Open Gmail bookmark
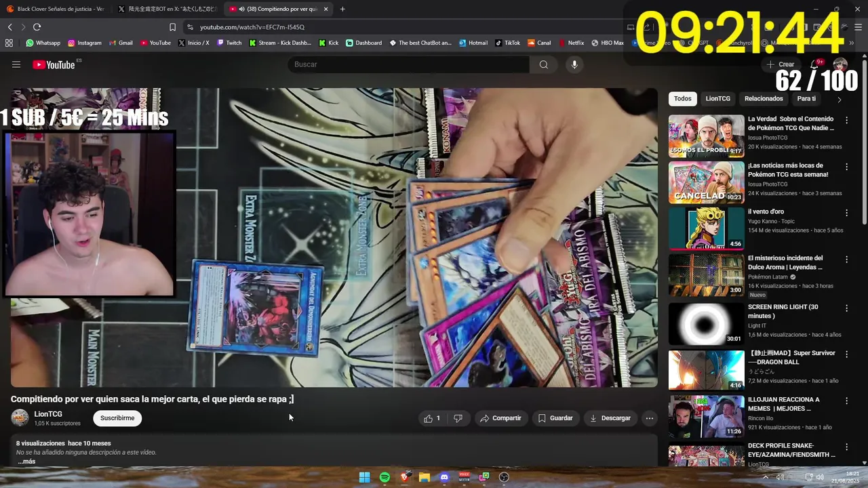This screenshot has height=488, width=868. [121, 43]
